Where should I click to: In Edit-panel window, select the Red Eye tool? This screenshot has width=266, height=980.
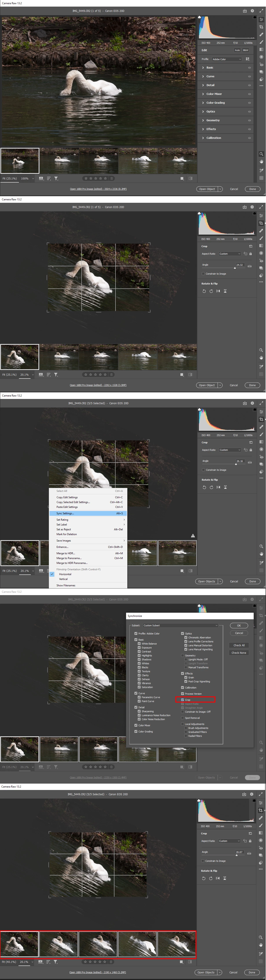[261, 65]
